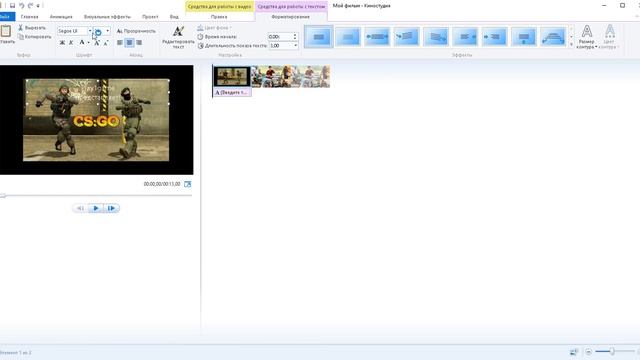The height and width of the screenshot is (360, 640).
Task: Select text effect with dots on both sides
Action: (x=377, y=37)
